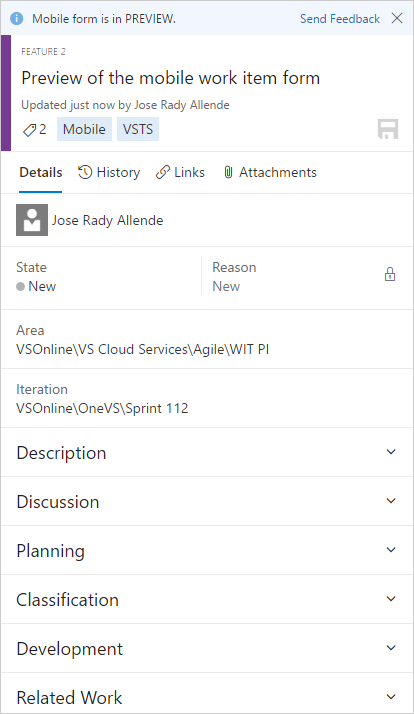Open the Attachments tab
414x714 pixels.
point(270,173)
